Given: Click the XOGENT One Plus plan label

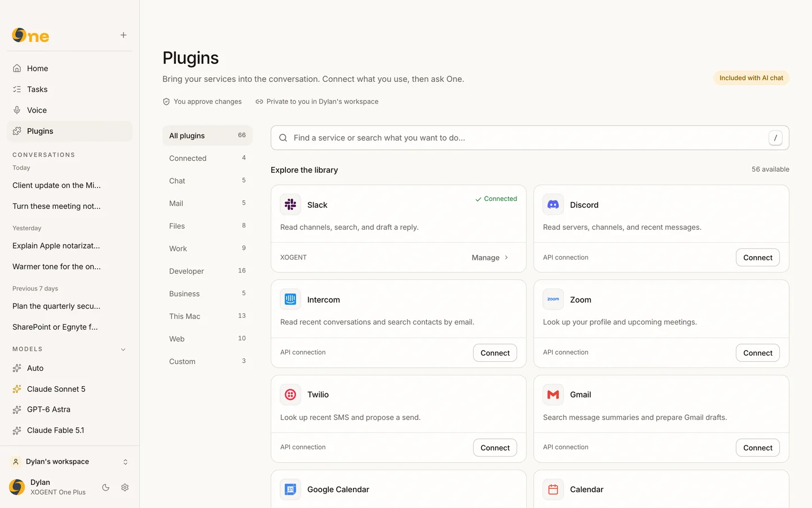Looking at the screenshot, I should (58, 492).
